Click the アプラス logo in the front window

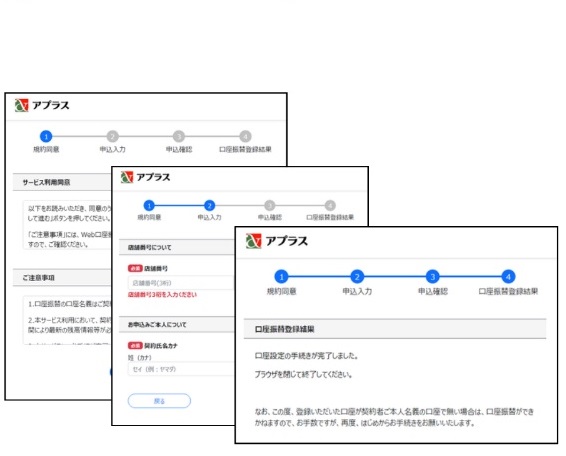[x=277, y=241]
